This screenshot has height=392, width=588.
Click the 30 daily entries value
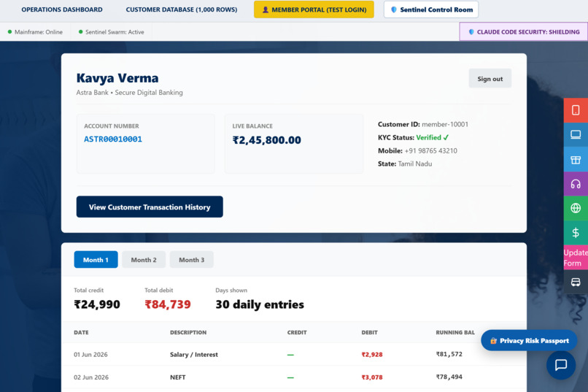pos(260,304)
